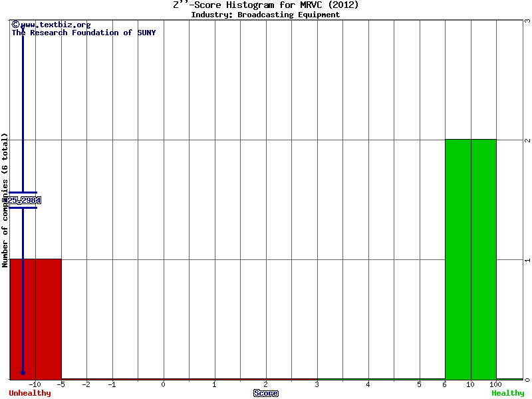Image resolution: width=532 pixels, height=399 pixels.
Task: Click the x-axis tick label '100'
Action: coord(495,384)
